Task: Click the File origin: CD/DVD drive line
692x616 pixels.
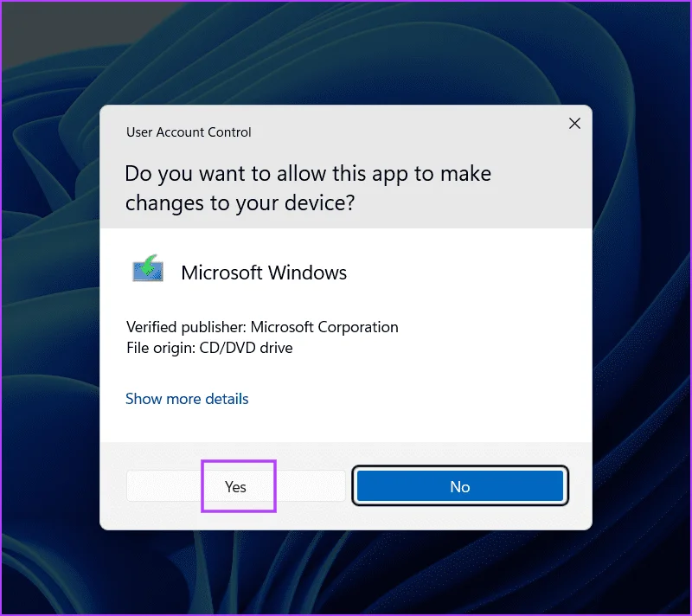Action: tap(209, 348)
